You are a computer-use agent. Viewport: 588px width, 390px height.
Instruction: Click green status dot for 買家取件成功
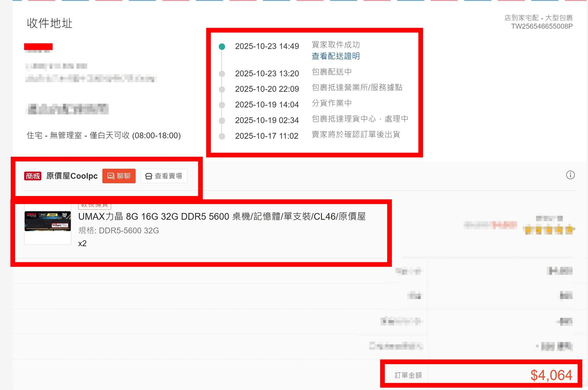(222, 47)
